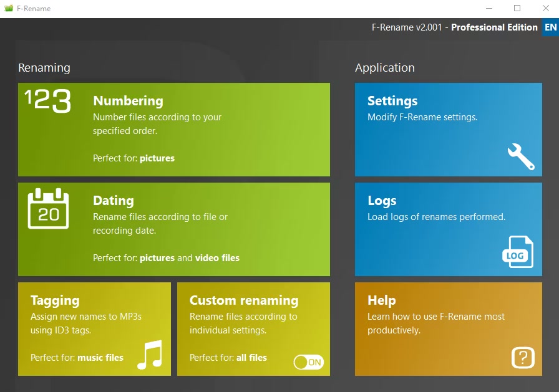Screen dimensions: 559x392
Task: Click the F-Rename app icon in title bar
Action: coord(9,9)
